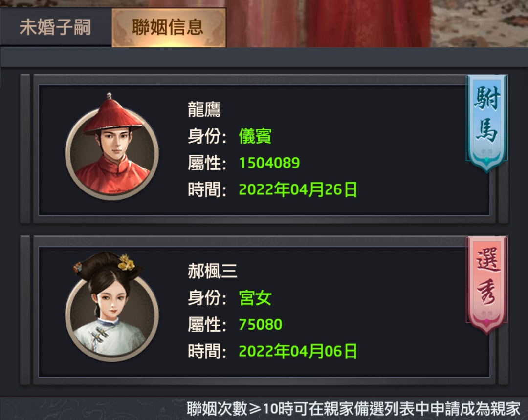
Task: Click the attribute value 75080
Action: (261, 324)
